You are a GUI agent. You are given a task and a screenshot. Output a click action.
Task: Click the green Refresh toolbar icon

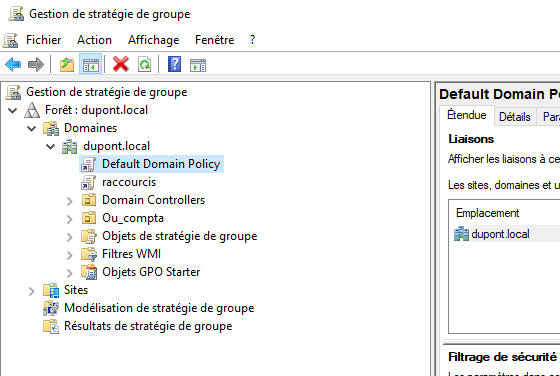145,65
